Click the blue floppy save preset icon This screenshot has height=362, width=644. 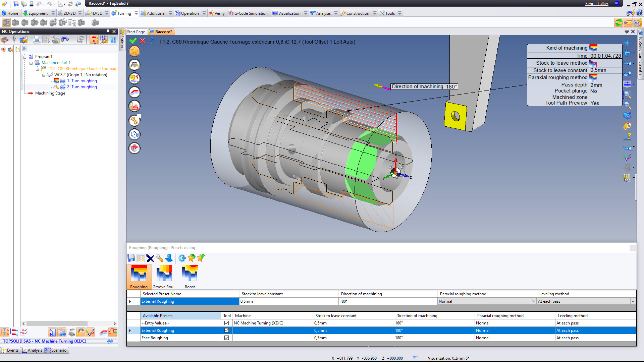click(x=131, y=258)
